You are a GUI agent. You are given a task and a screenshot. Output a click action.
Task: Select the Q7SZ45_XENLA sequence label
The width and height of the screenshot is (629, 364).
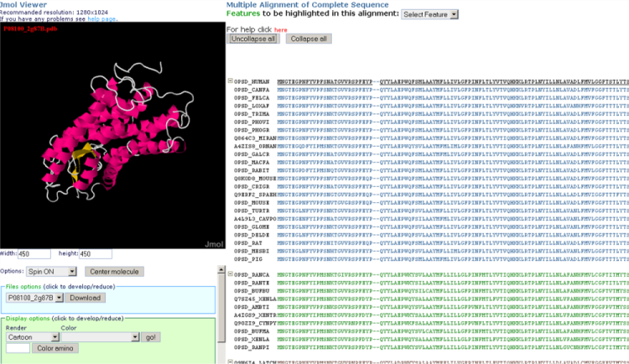click(x=256, y=299)
